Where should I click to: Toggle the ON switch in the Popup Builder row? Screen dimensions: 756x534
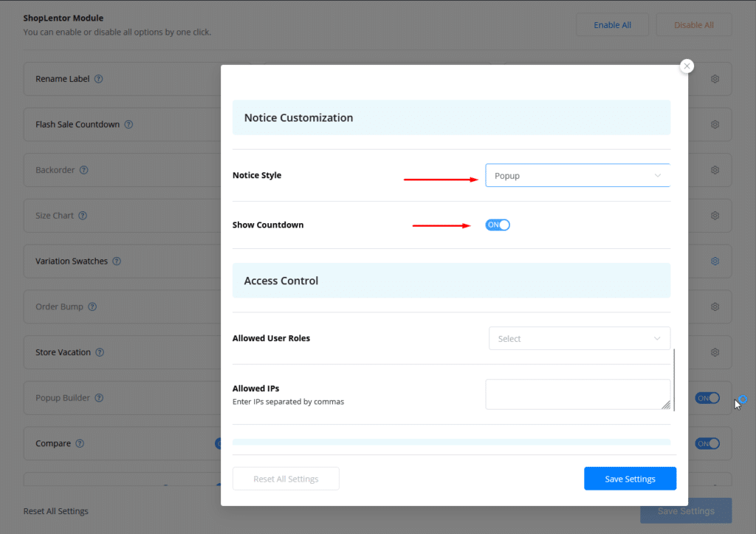point(707,398)
